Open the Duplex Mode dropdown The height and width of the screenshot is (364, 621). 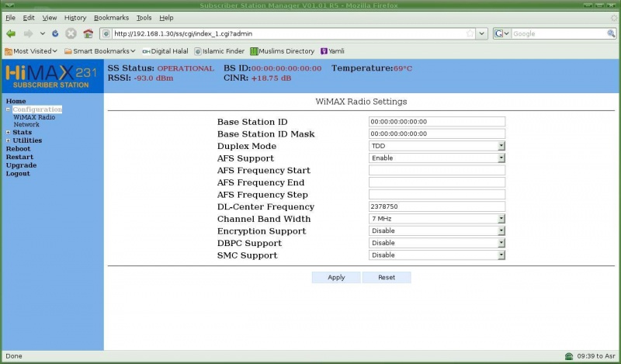click(501, 146)
